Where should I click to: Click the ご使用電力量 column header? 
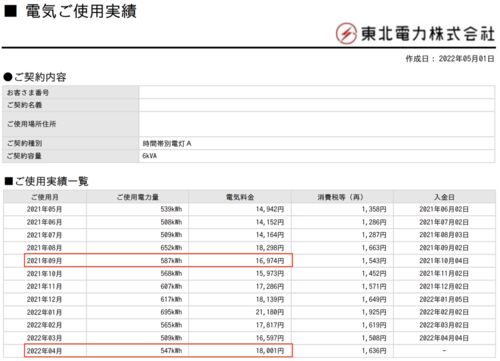(138, 197)
